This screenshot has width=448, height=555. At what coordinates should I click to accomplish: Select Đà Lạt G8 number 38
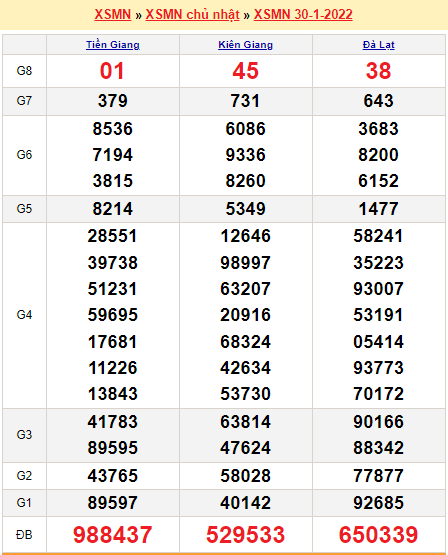point(378,71)
